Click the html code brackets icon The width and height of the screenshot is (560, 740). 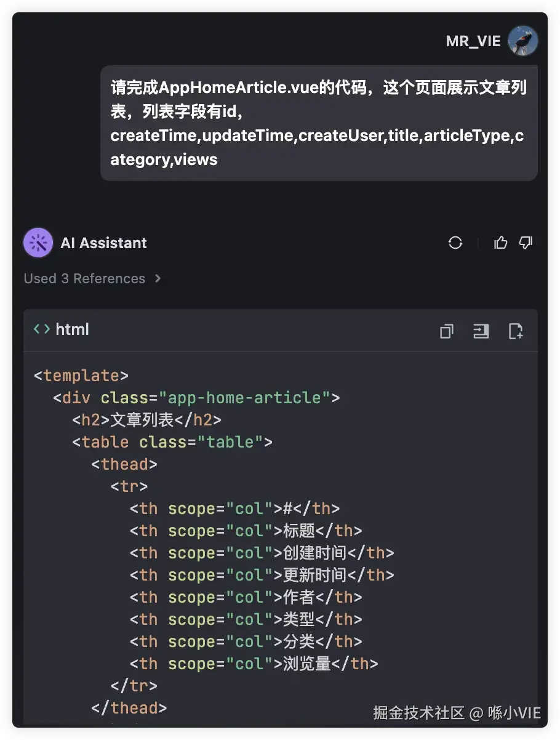click(42, 329)
